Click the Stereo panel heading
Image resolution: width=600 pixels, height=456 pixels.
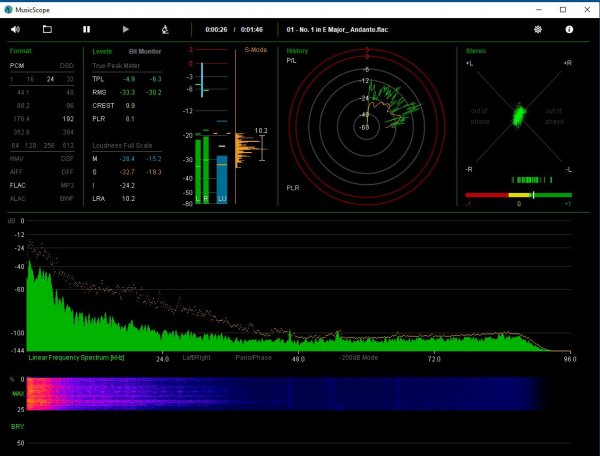pos(476,51)
